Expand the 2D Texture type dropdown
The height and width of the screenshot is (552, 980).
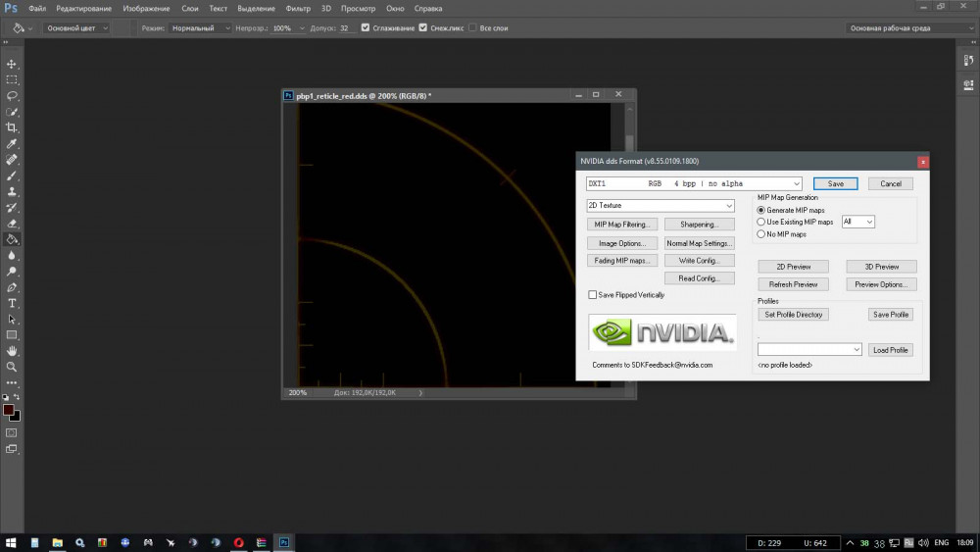(x=660, y=206)
